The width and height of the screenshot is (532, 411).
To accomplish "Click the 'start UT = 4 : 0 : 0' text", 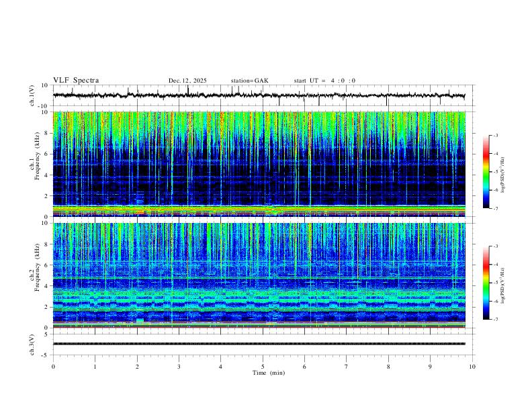I will 324,81.
